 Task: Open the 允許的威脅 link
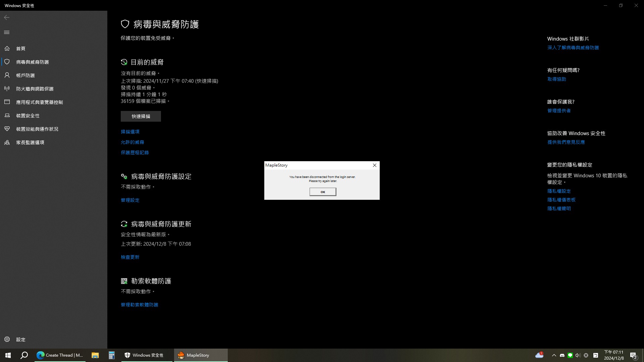(132, 142)
